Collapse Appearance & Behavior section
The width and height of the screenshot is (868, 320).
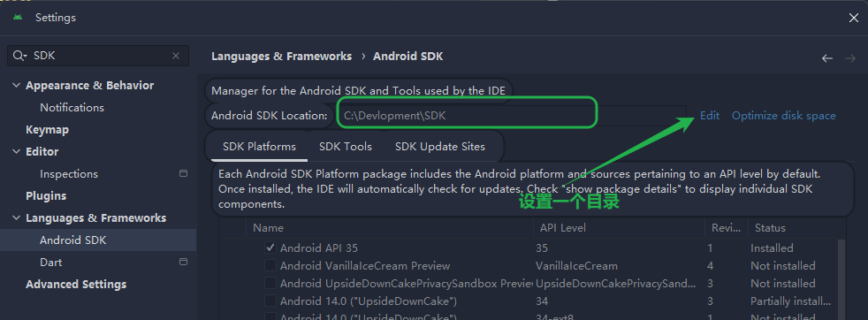pyautogui.click(x=16, y=85)
